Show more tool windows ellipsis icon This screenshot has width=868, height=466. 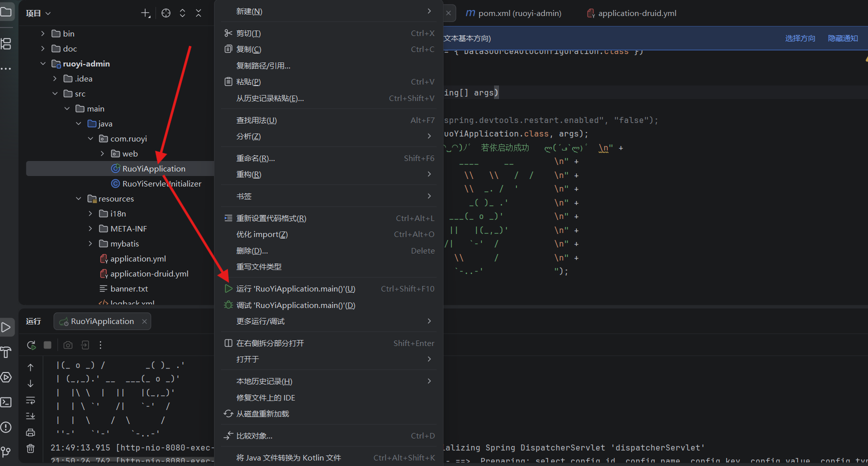point(6,69)
